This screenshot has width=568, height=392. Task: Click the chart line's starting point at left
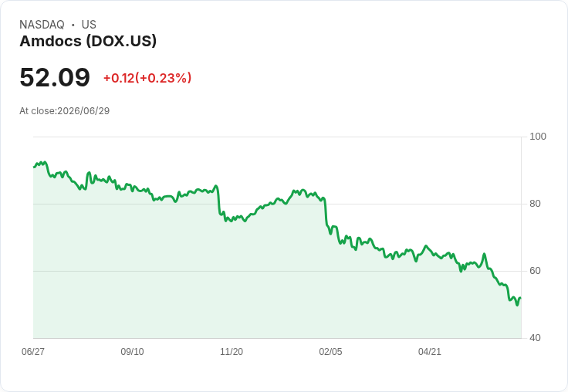pyautogui.click(x=34, y=167)
